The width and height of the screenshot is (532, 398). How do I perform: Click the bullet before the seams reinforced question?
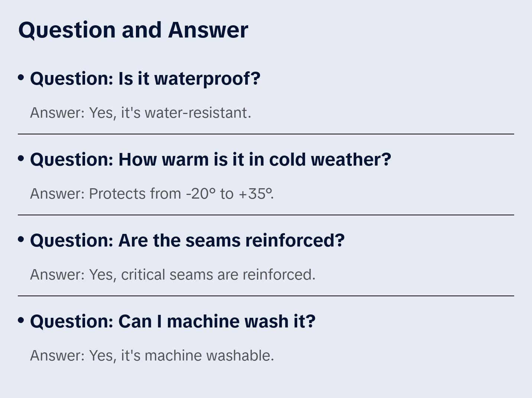pos(21,239)
